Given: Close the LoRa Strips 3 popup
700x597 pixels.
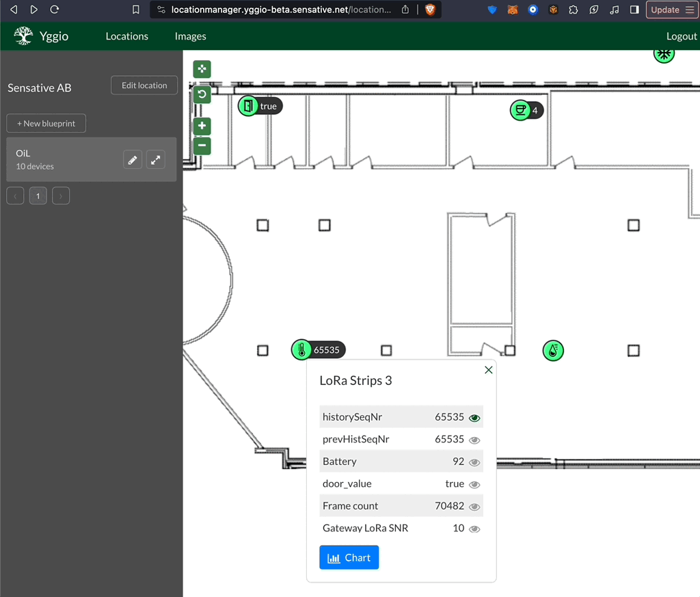Looking at the screenshot, I should point(488,369).
